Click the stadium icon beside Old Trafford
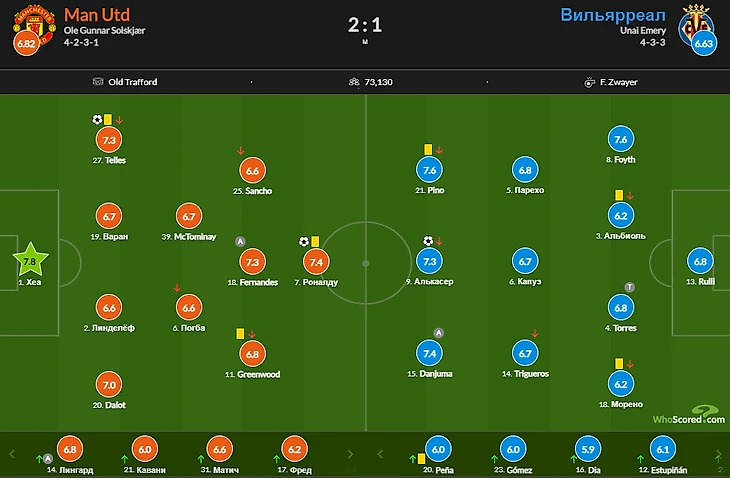Screen dimensions: 730x478 [x=97, y=82]
